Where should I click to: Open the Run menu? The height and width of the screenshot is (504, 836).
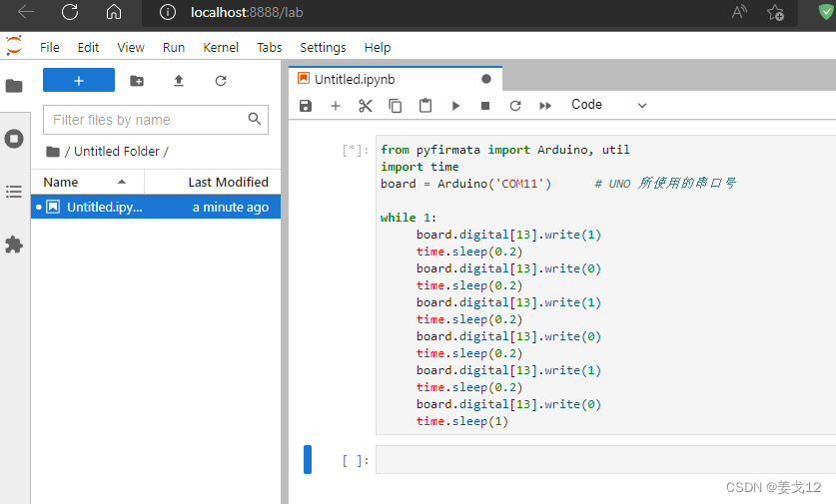pyautogui.click(x=173, y=48)
